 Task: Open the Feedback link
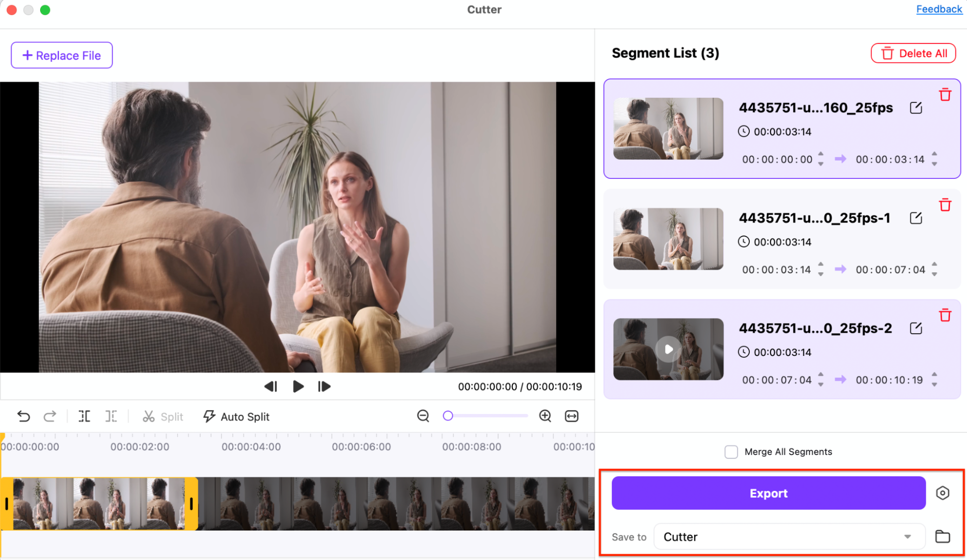coord(938,9)
